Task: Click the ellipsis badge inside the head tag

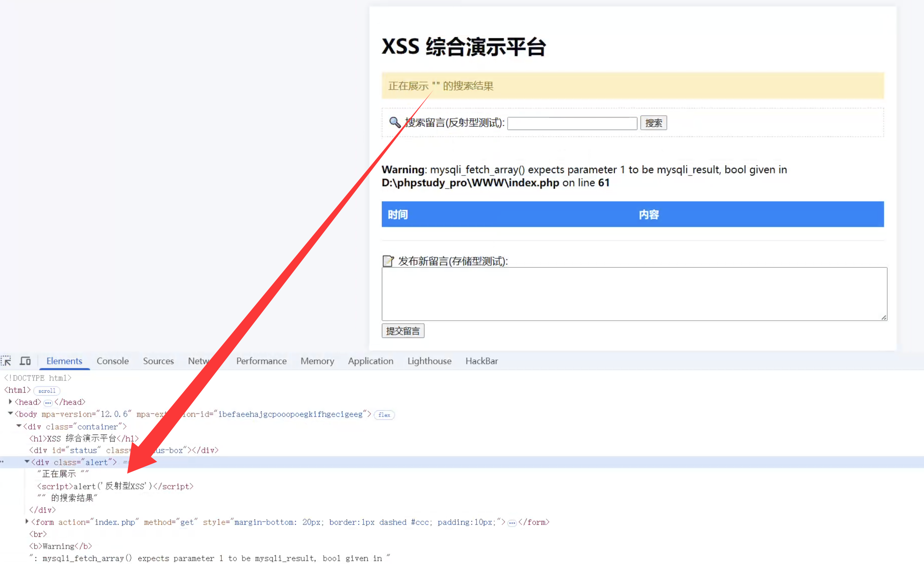Action: (48, 403)
